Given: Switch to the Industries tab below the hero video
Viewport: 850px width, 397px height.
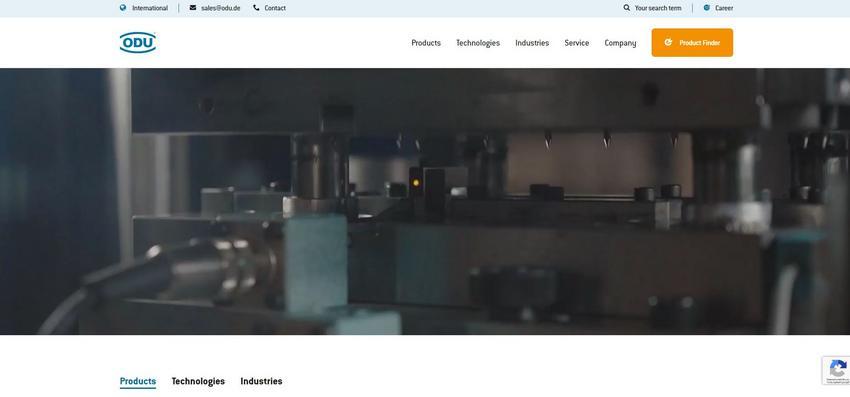Looking at the screenshot, I should pos(261,381).
